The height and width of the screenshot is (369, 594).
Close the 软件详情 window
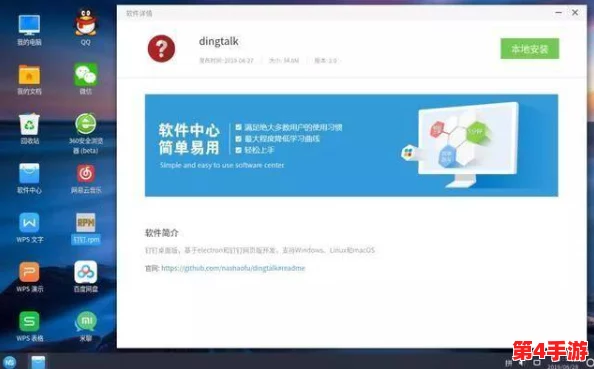pyautogui.click(x=575, y=13)
